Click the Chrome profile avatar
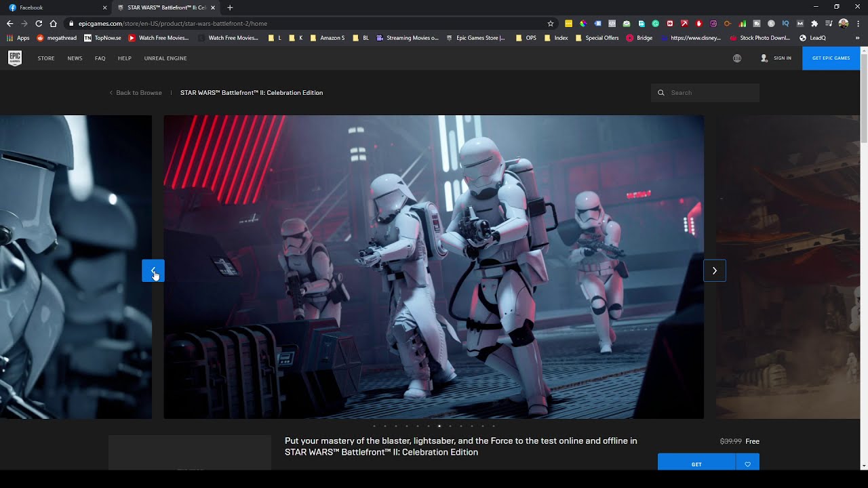This screenshot has width=868, height=488. click(843, 23)
